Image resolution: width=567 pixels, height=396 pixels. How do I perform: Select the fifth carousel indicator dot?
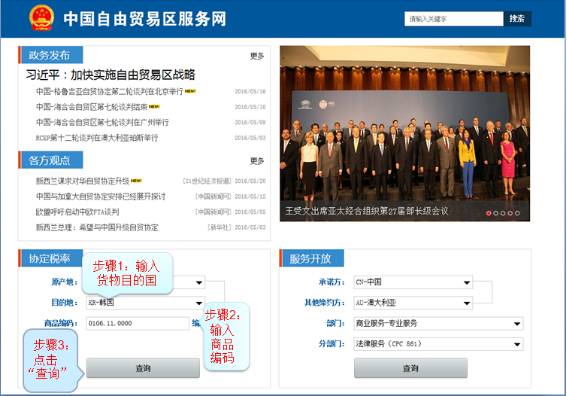[x=517, y=213]
